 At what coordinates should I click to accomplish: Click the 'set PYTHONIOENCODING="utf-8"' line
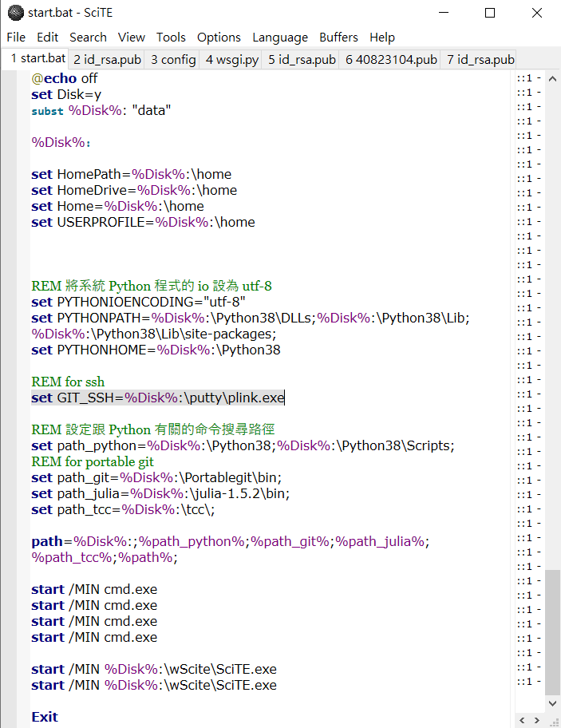138,303
